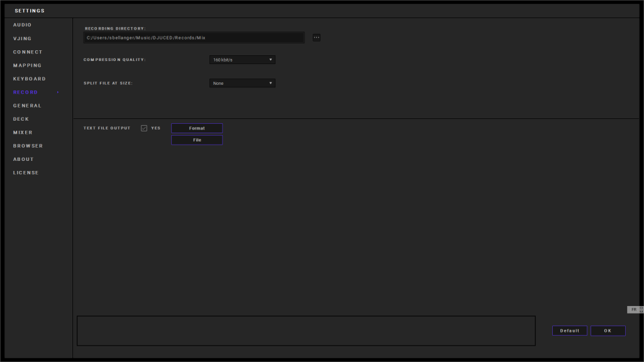Confirm settings with the OK button
The width and height of the screenshot is (644, 362).
coord(608,331)
